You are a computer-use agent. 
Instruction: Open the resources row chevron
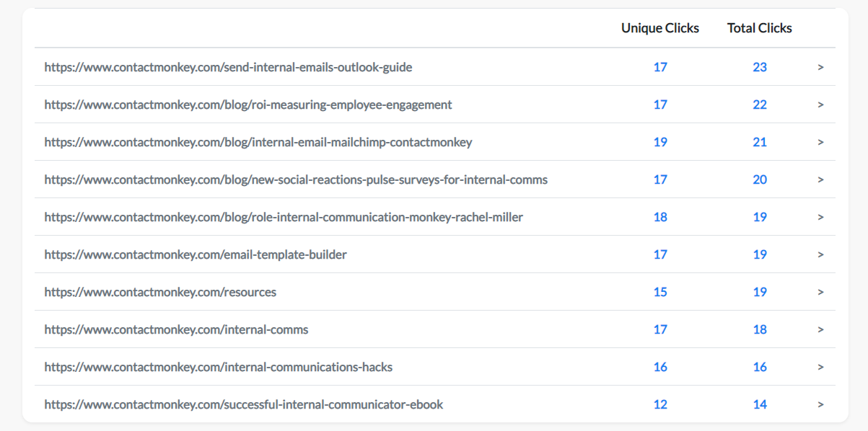tap(820, 292)
